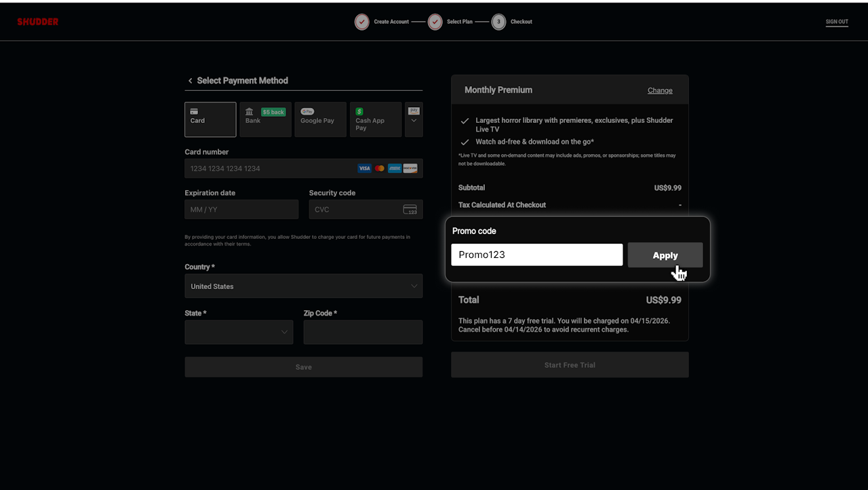
Task: Click the Promo code input containing Promo123
Action: 537,255
